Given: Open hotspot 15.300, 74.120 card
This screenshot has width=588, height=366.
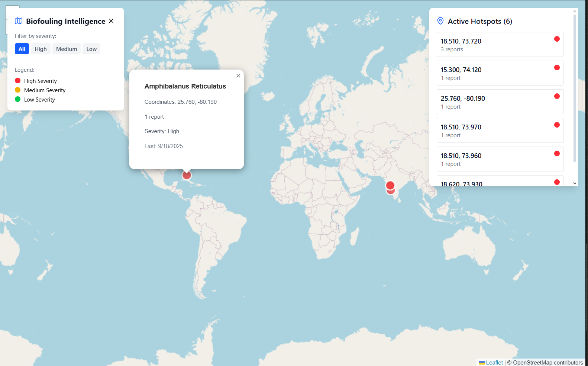Looking at the screenshot, I should pyautogui.click(x=500, y=73).
